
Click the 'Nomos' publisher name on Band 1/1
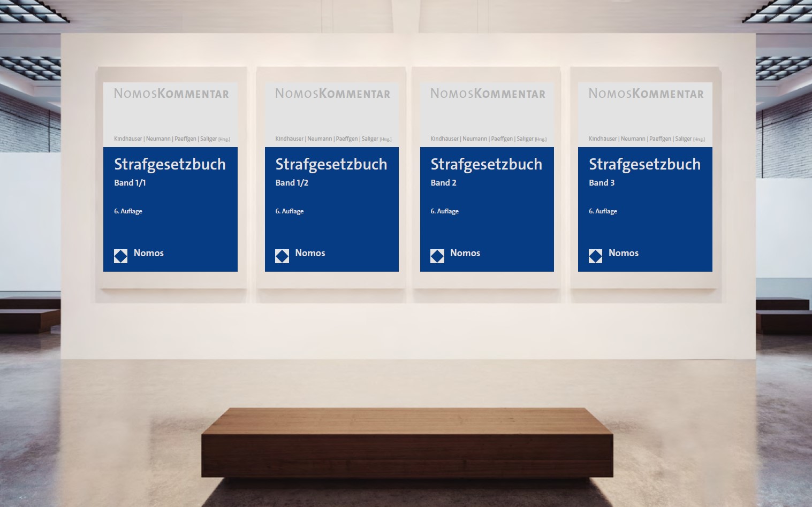149,253
